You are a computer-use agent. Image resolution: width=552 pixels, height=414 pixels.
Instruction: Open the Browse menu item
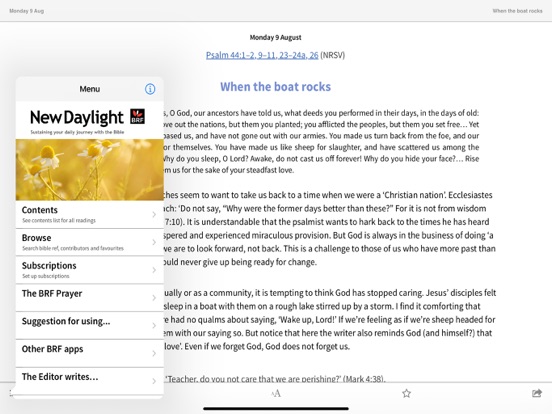(x=90, y=242)
